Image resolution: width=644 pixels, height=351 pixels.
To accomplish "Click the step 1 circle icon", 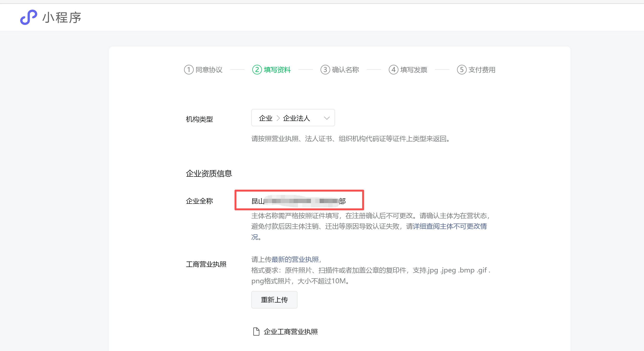I will click(x=189, y=70).
